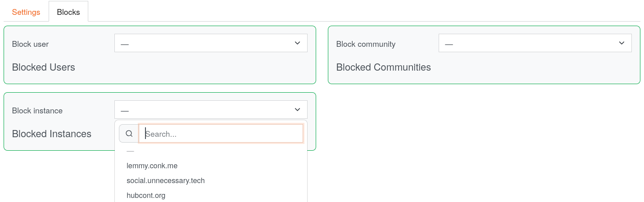The image size is (644, 202).
Task: Pick social.unnecessary.tech from the instance list
Action: [x=166, y=180]
